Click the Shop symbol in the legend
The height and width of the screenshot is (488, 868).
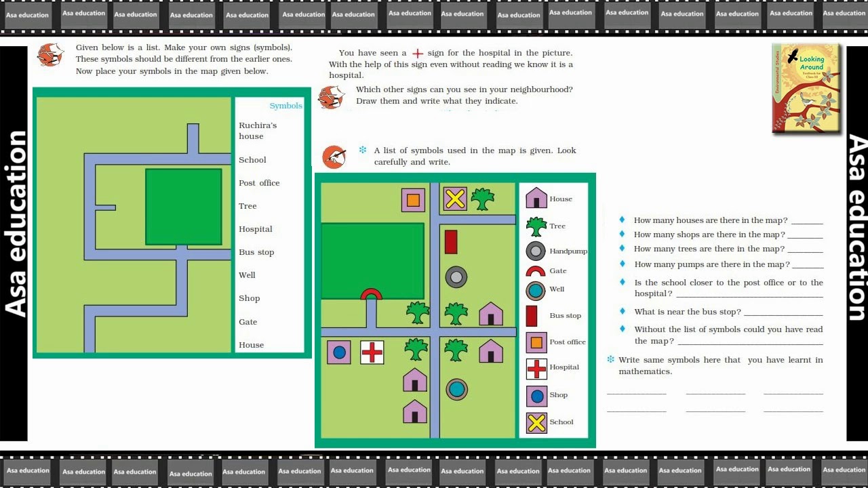[536, 396]
